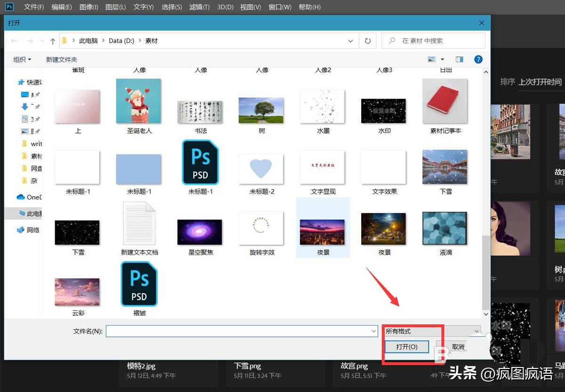This screenshot has height=392, width=565.
Task: Click the up-one-level folder arrow
Action: 52,40
